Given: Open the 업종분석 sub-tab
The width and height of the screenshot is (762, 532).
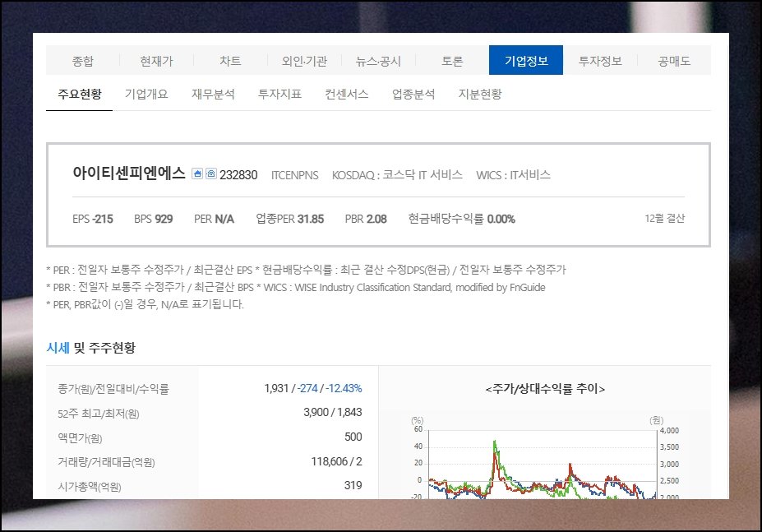Looking at the screenshot, I should (413, 94).
